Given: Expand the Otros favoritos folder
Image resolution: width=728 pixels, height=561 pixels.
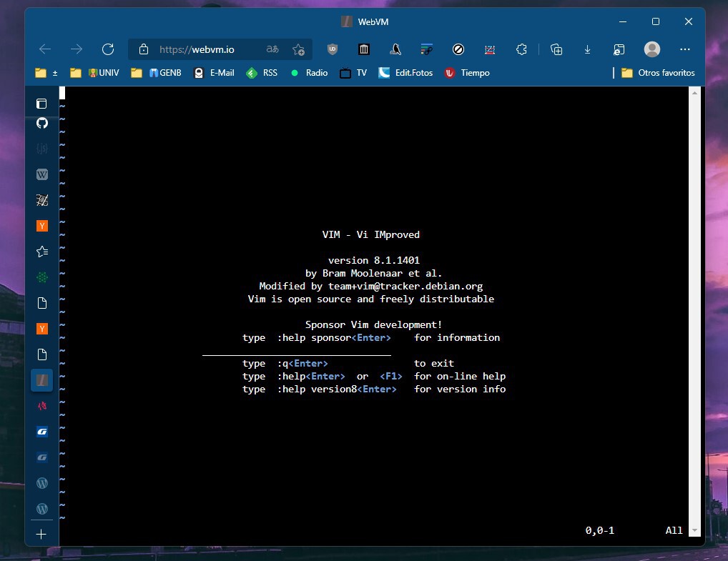Looking at the screenshot, I should tap(657, 72).
